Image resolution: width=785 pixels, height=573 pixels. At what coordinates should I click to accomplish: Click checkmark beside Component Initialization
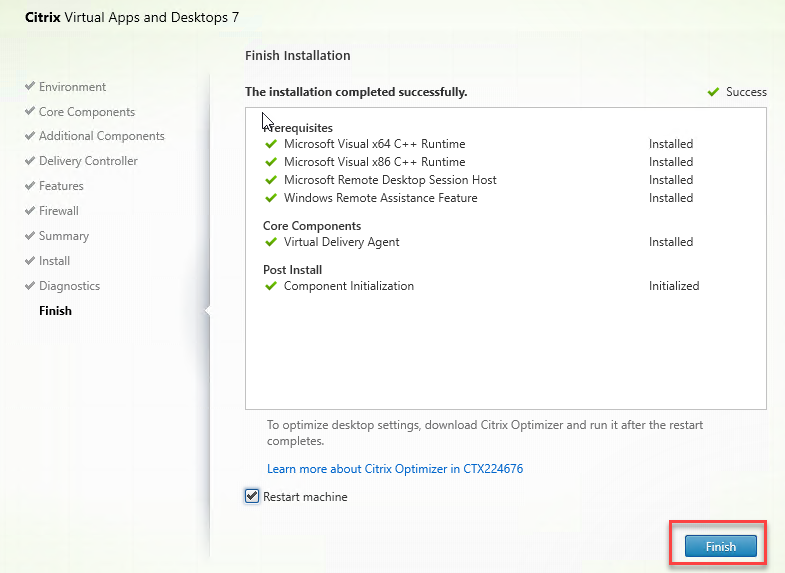pyautogui.click(x=270, y=286)
